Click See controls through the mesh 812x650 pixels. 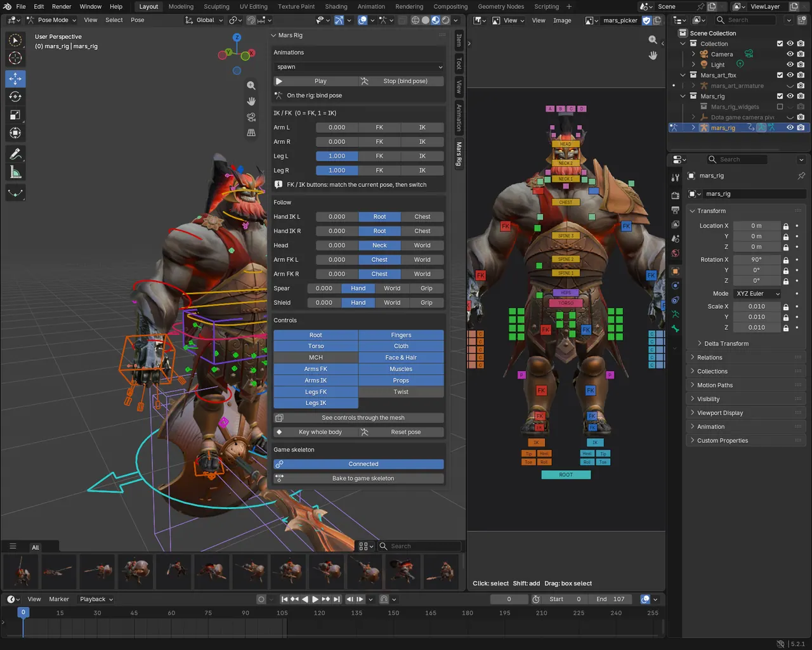(x=358, y=418)
